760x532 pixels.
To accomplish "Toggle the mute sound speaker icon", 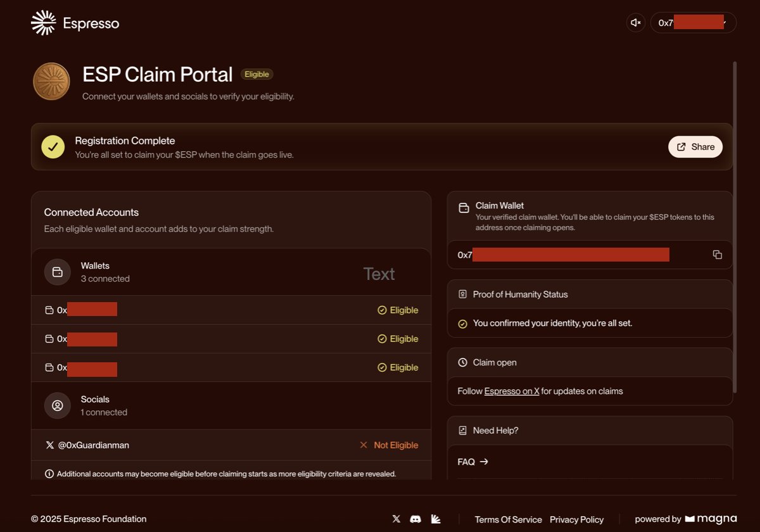I will click(x=636, y=23).
